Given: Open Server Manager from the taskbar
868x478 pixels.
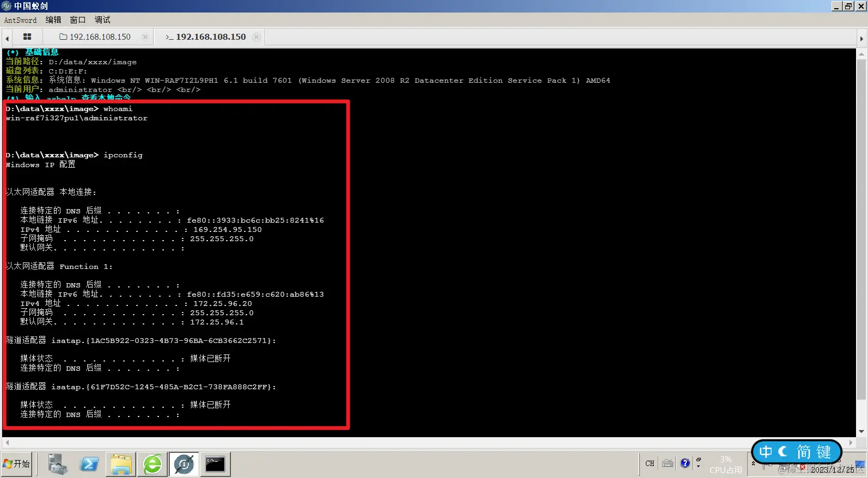Looking at the screenshot, I should click(x=57, y=464).
